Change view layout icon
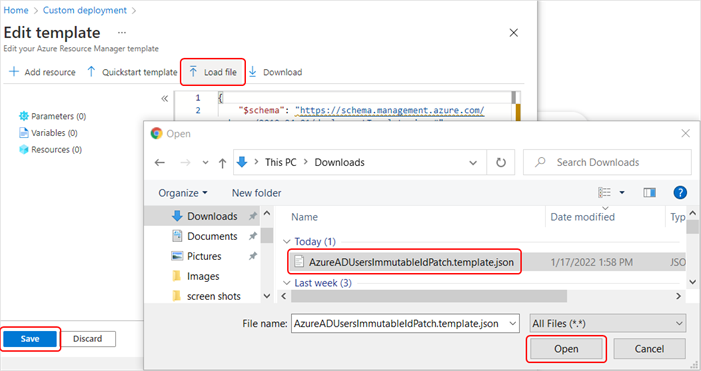The height and width of the screenshot is (371, 701). click(604, 193)
